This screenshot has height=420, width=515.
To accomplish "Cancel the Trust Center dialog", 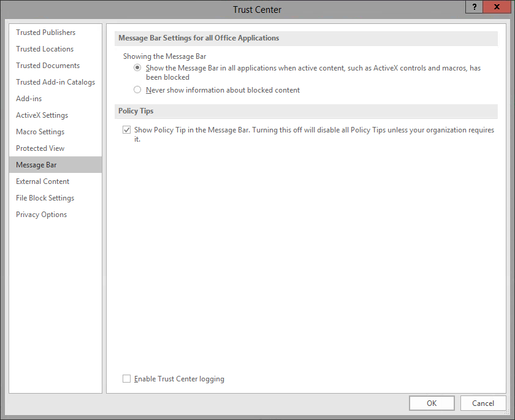I will pos(483,403).
